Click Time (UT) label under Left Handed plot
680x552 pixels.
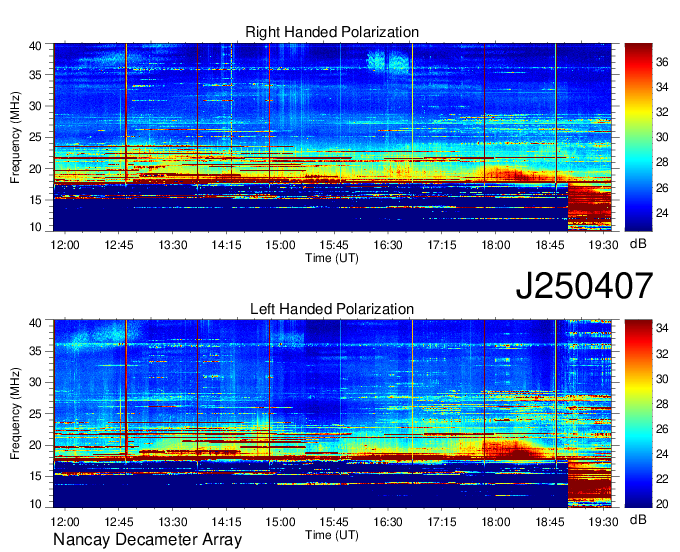pos(332,535)
